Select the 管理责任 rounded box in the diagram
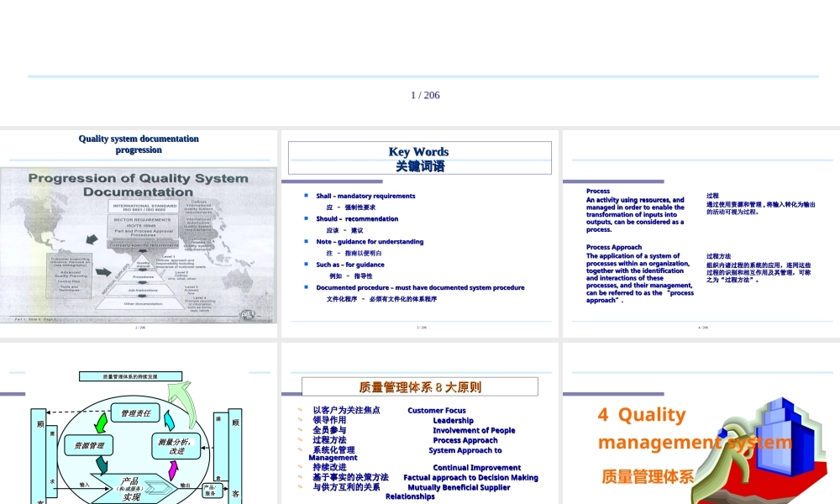 click(x=136, y=412)
